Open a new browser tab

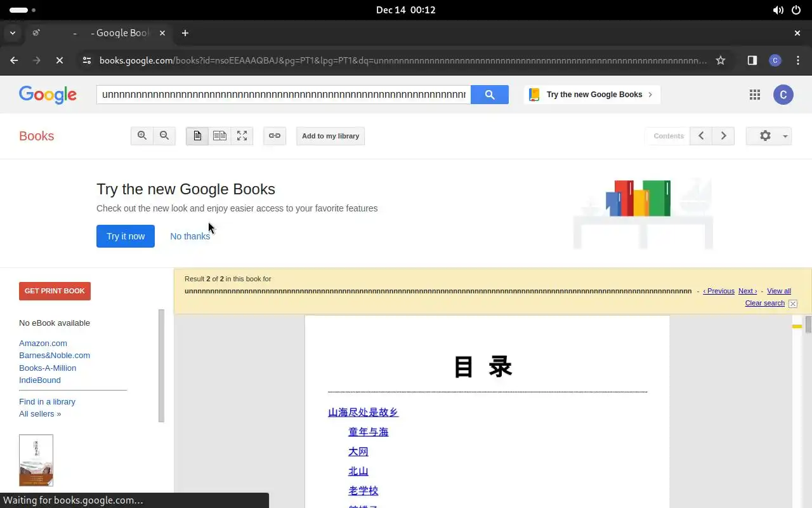185,33
